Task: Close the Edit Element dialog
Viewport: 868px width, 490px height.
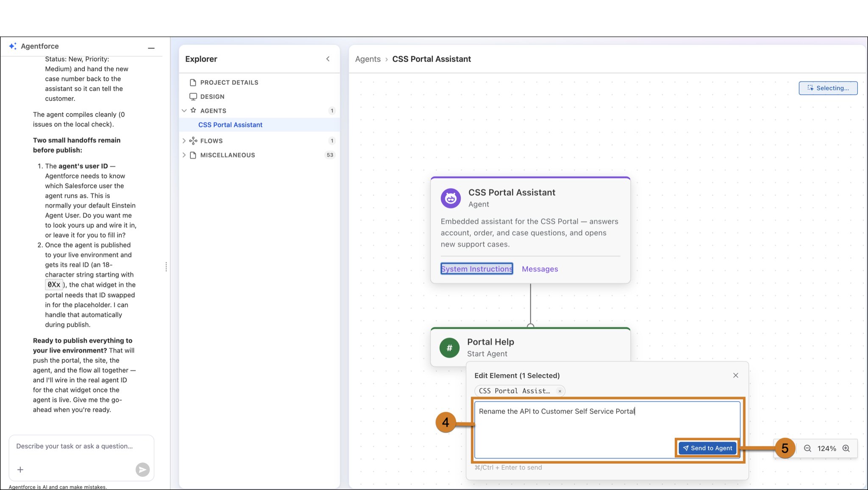Action: pyautogui.click(x=735, y=375)
